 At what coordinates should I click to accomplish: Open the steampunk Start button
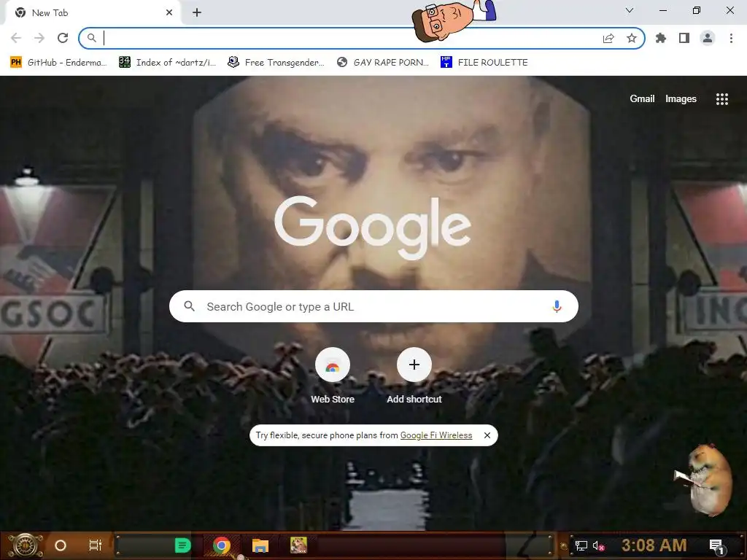[x=26, y=545]
